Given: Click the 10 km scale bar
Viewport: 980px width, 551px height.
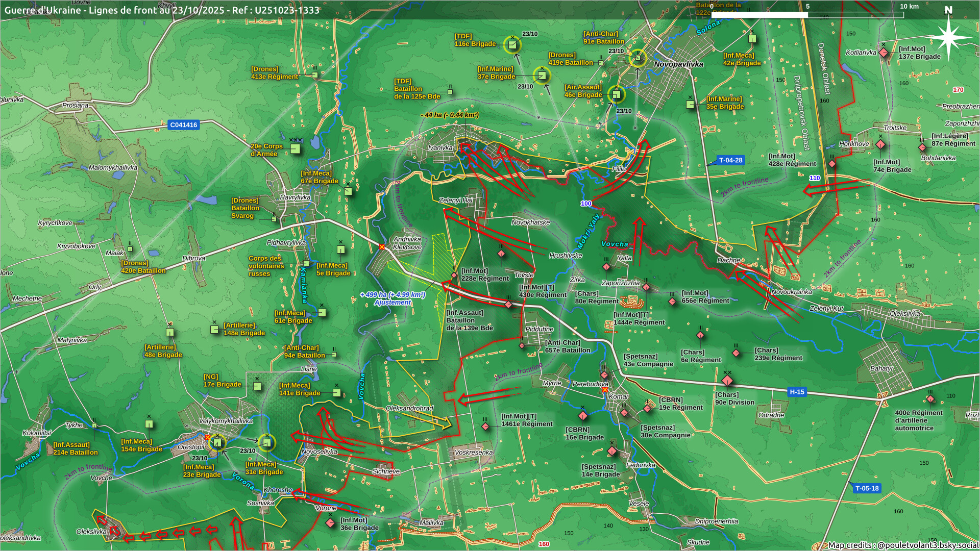Looking at the screenshot, I should tap(807, 15).
